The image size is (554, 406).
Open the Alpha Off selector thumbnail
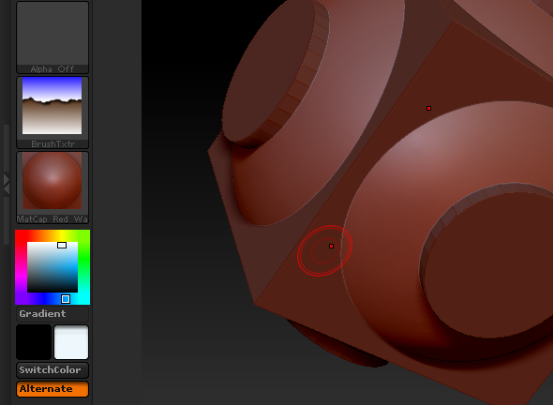[52, 37]
